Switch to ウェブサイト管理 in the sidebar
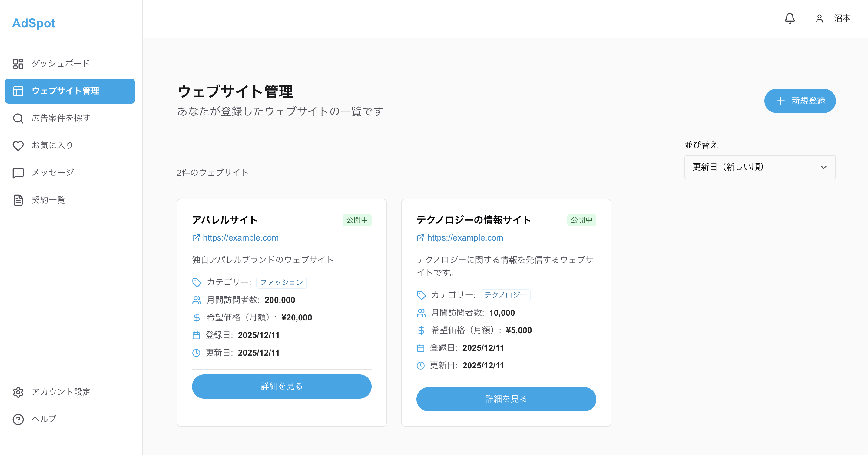868x455 pixels. [70, 91]
